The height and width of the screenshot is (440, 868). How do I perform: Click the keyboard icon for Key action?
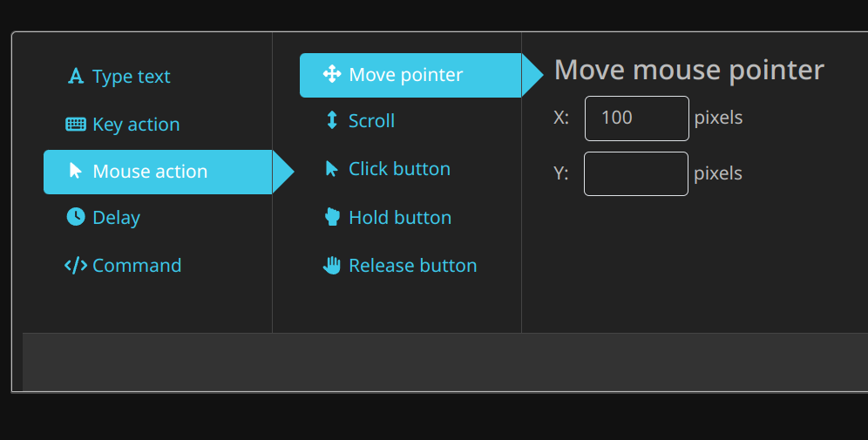click(76, 125)
